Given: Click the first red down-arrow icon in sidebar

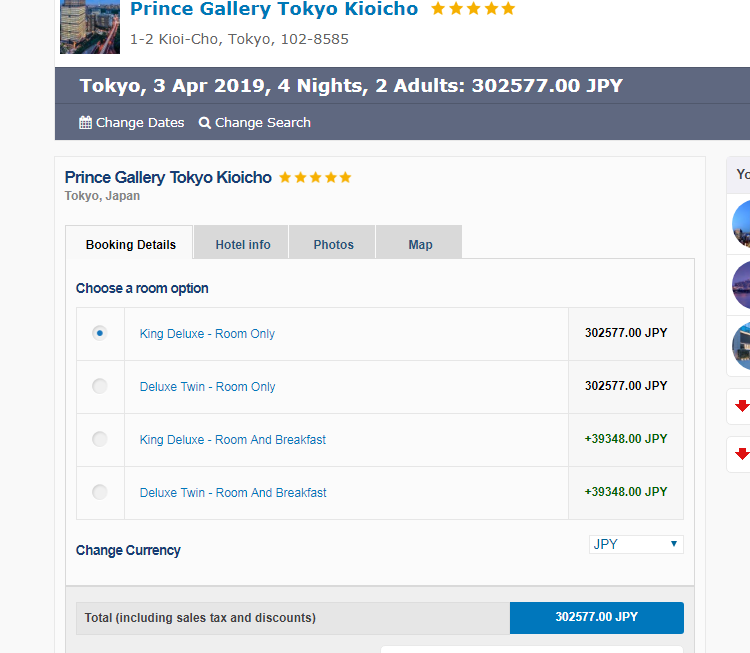Looking at the screenshot, I should pyautogui.click(x=743, y=406).
